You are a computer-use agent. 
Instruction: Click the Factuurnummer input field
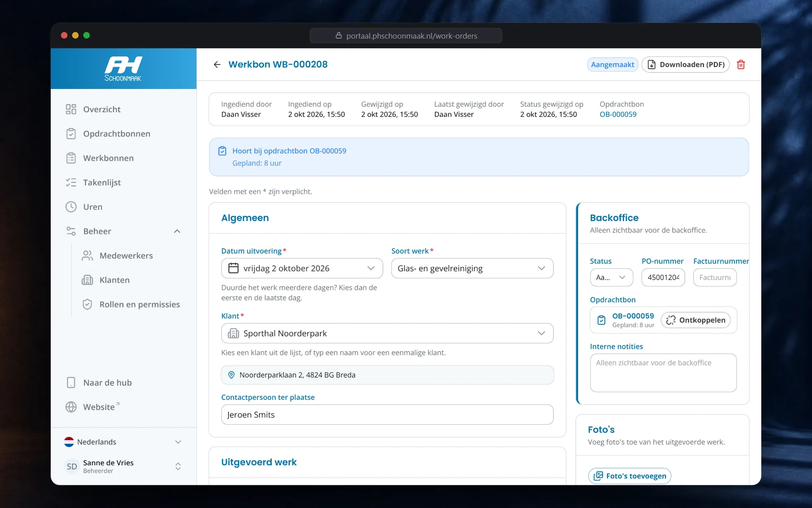coord(715,278)
